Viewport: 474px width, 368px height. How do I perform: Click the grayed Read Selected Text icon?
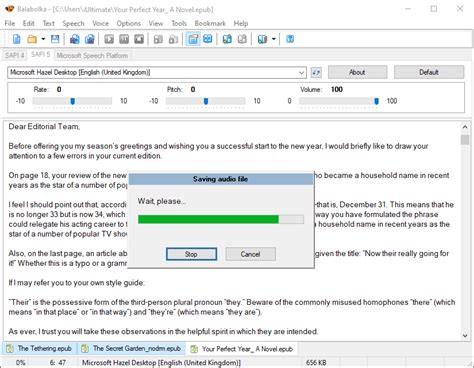pos(158,39)
